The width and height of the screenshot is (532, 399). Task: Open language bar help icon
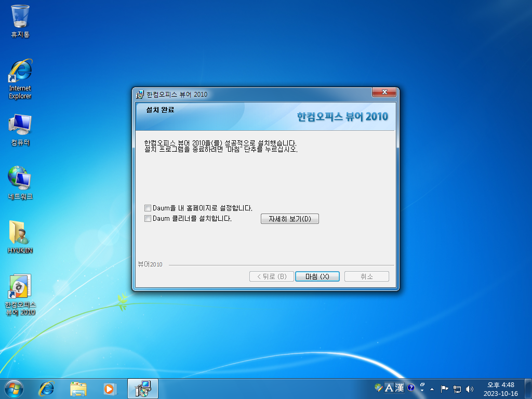pos(411,388)
